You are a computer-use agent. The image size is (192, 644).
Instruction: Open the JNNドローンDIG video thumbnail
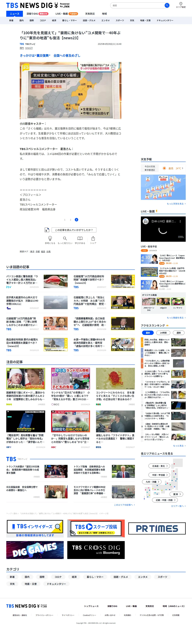point(149,302)
